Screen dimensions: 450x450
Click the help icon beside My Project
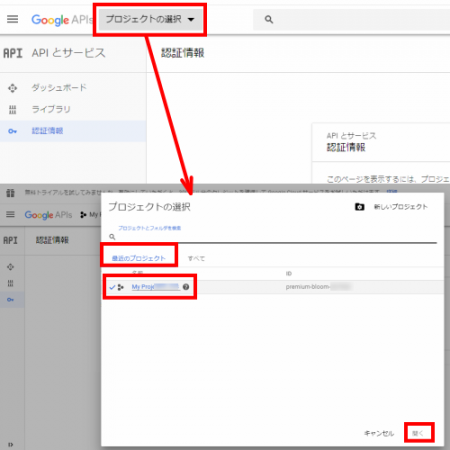186,287
